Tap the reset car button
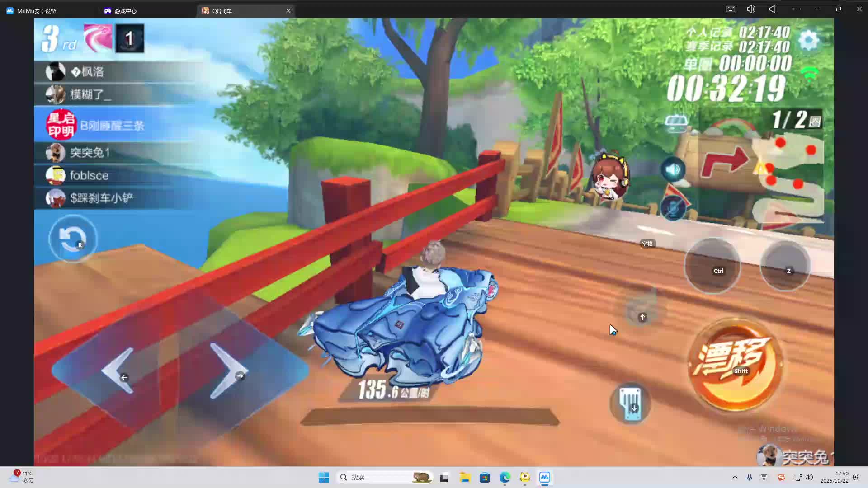868x488 pixels. [x=72, y=239]
